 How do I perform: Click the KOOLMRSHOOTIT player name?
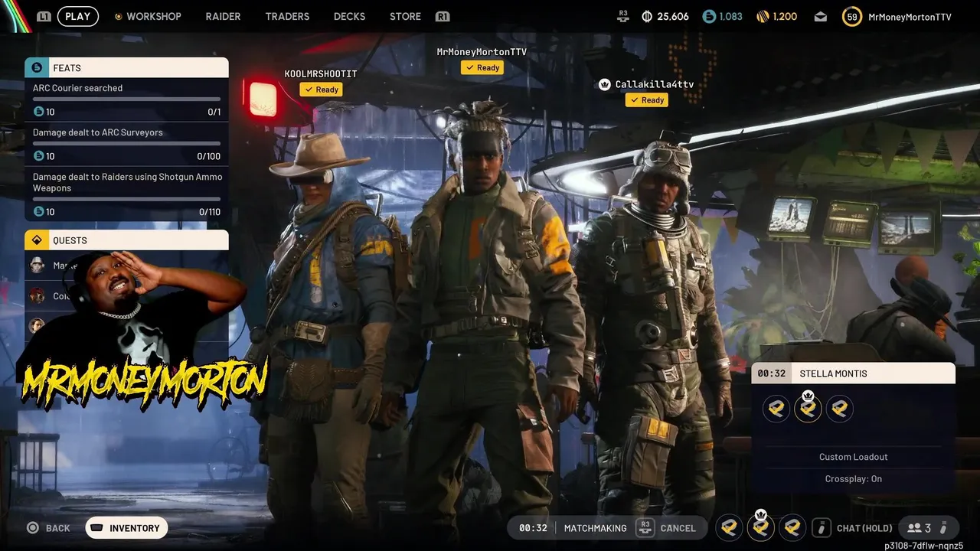tap(321, 73)
